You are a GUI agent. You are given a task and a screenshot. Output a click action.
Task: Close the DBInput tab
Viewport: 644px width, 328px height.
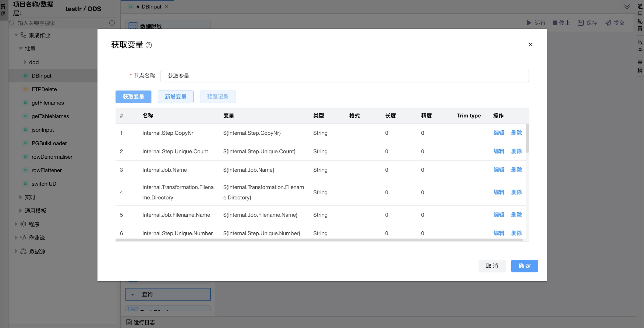[x=167, y=7]
